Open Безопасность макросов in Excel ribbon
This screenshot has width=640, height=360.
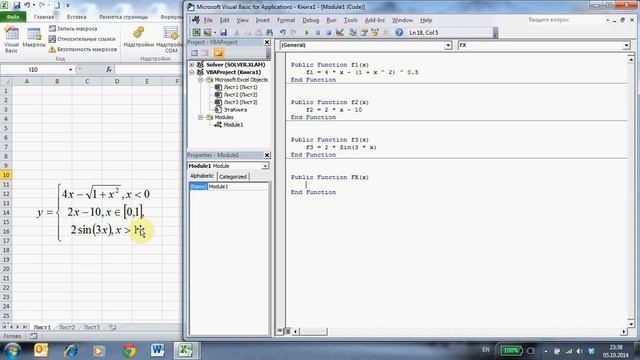click(x=82, y=49)
